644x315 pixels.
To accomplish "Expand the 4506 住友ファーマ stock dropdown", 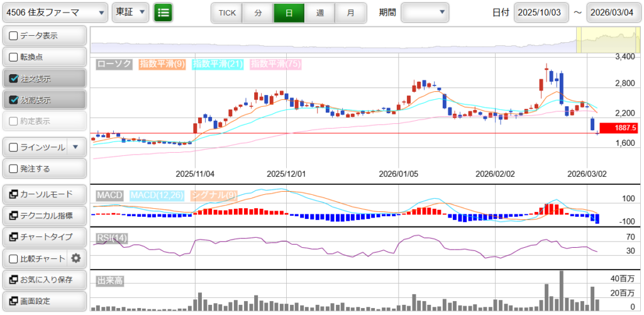I will 55,12.
